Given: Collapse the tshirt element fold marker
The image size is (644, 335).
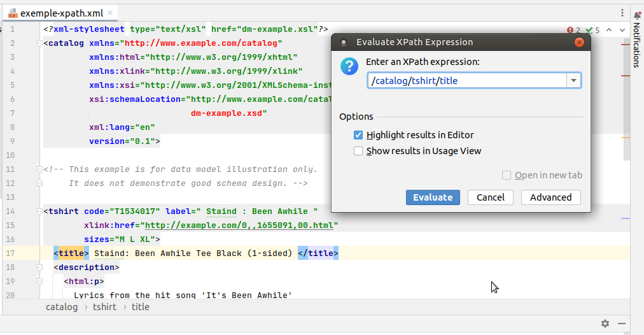Looking at the screenshot, I should point(39,211).
